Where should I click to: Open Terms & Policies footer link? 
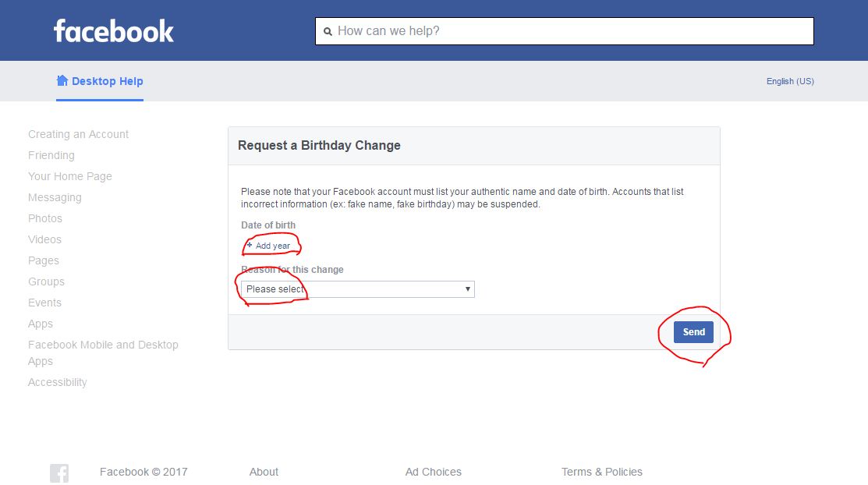(x=601, y=472)
